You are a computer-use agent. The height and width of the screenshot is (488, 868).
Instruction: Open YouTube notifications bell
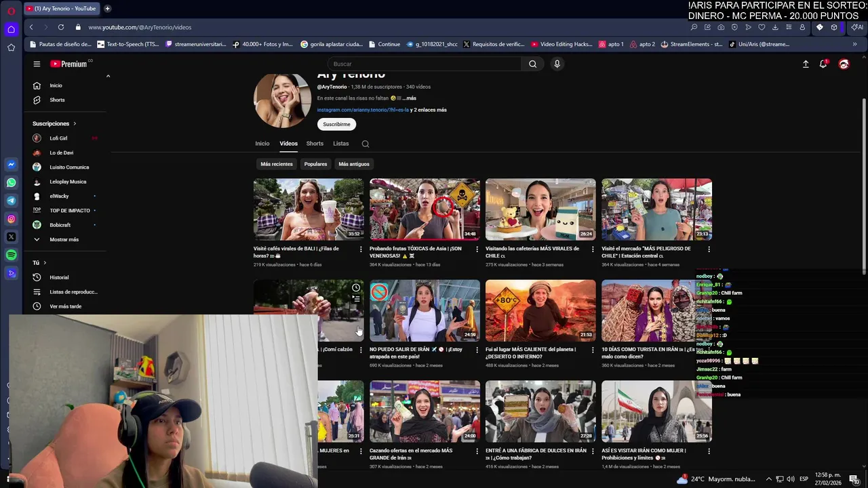click(x=823, y=64)
